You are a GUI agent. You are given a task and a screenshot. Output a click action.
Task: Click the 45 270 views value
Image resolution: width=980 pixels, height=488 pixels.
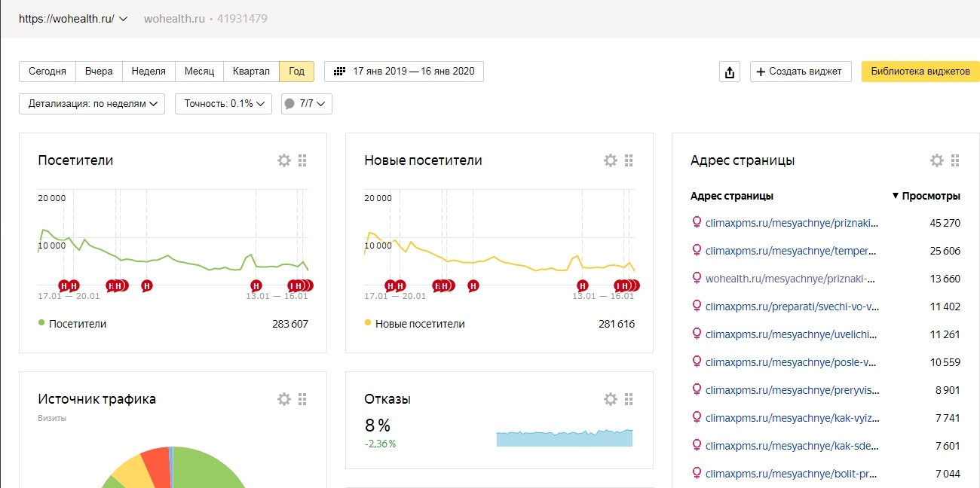pyautogui.click(x=945, y=223)
